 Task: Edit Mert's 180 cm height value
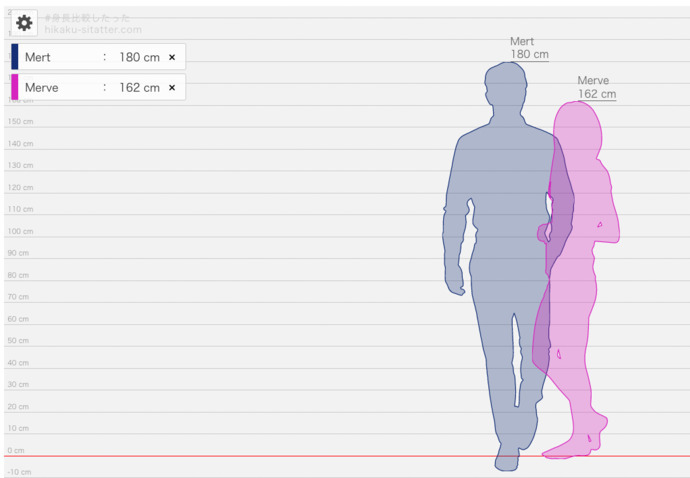(139, 57)
